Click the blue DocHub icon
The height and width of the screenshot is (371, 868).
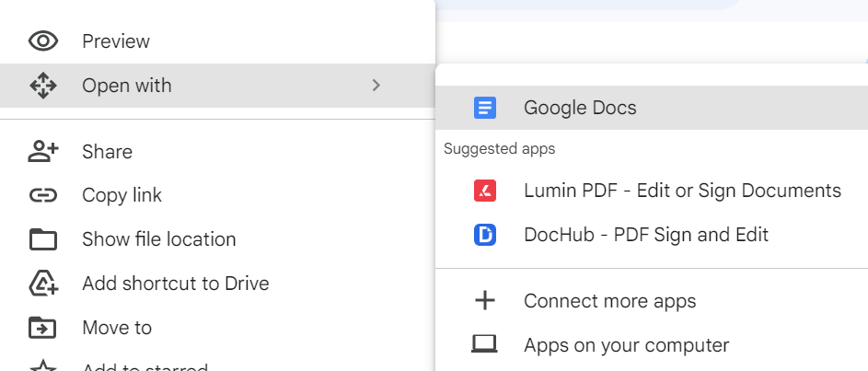[485, 235]
